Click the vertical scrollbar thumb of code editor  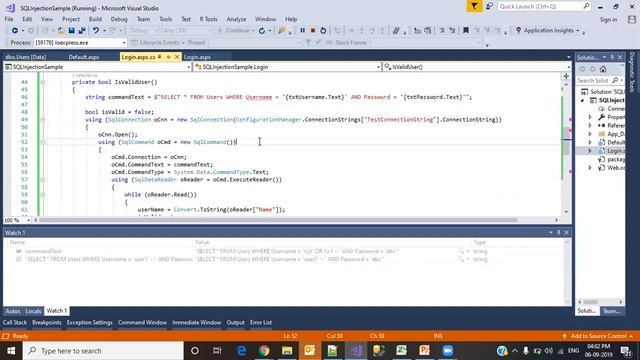566,141
